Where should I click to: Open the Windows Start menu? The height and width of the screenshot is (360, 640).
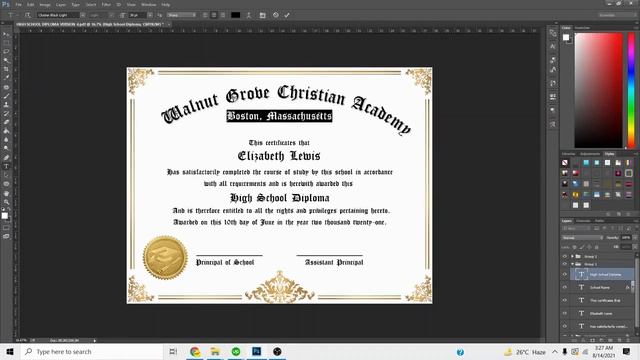click(x=10, y=351)
